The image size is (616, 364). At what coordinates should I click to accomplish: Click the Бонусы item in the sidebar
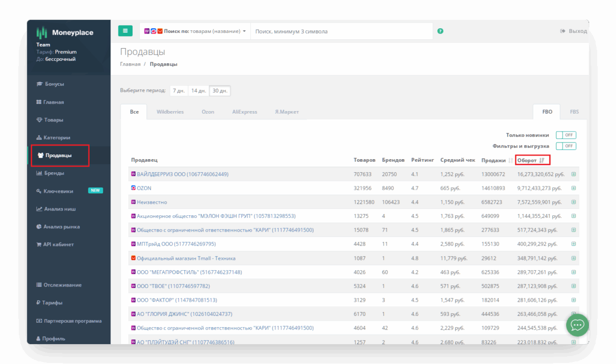click(54, 84)
